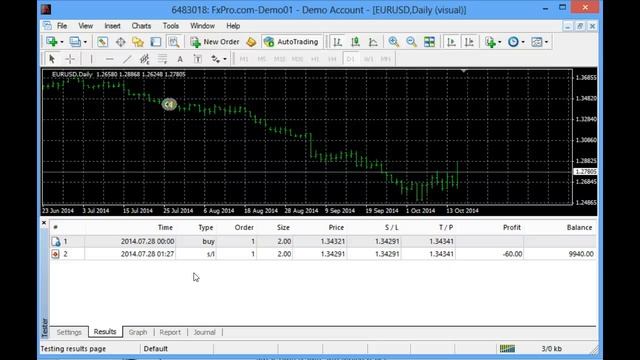Toggle the Terminal panel icon
The image size is (640, 360).
coord(156,42)
